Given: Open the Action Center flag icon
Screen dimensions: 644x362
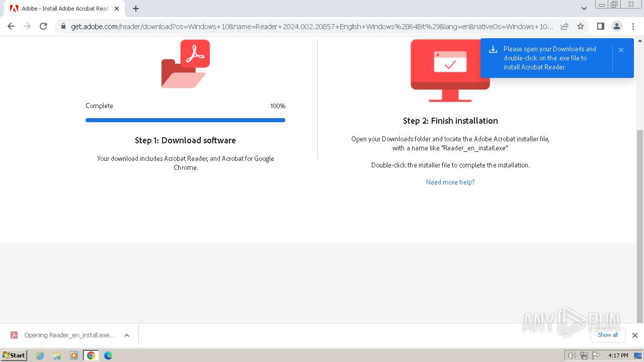Looking at the screenshot, I should pyautogui.click(x=596, y=355).
